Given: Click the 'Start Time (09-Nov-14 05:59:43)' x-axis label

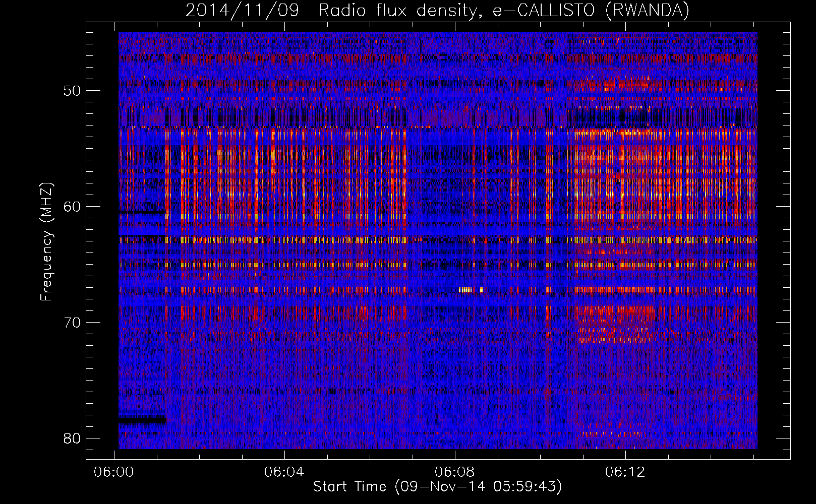Looking at the screenshot, I should [x=437, y=487].
